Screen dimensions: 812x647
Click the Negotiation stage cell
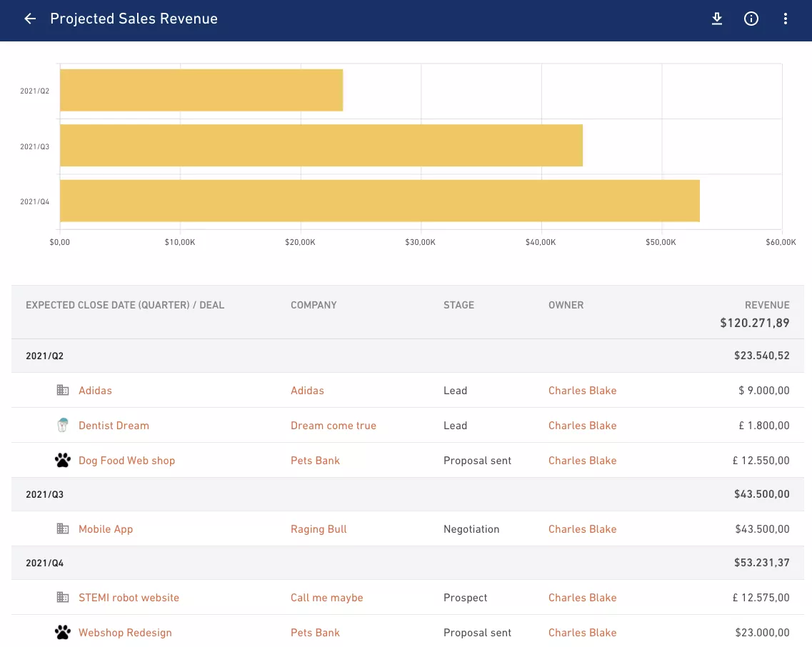coord(471,529)
